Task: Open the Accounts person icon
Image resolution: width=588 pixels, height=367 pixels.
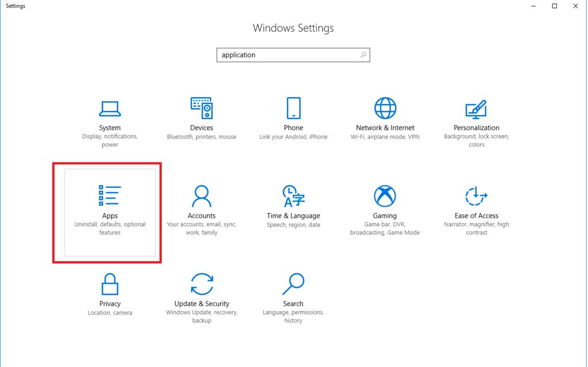Action: 202,196
